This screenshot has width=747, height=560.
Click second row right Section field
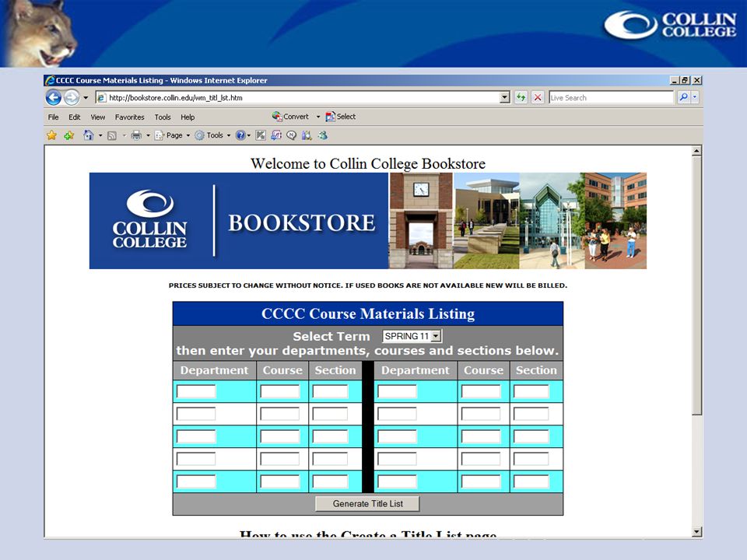[531, 413]
